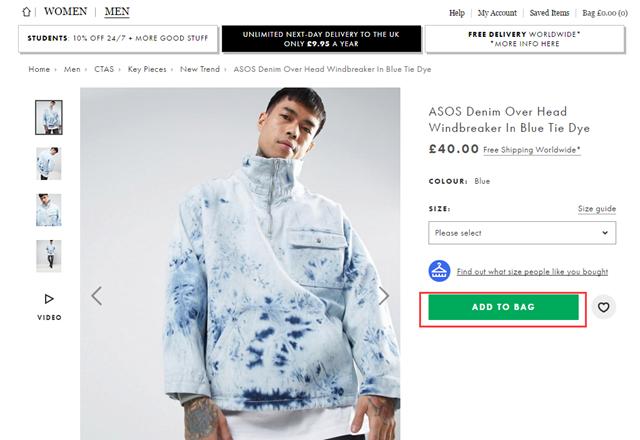Open the Help link
This screenshot has width=640, height=440.
[457, 13]
